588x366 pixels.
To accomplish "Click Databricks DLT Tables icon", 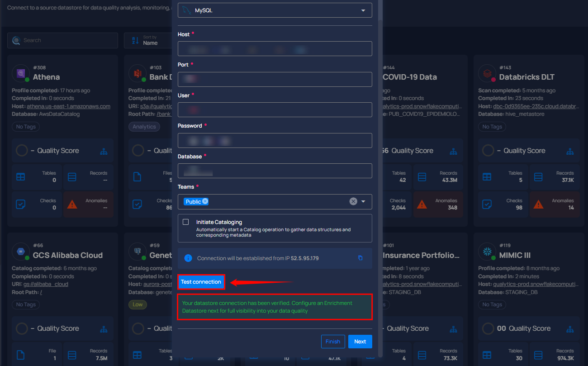I will point(487,177).
